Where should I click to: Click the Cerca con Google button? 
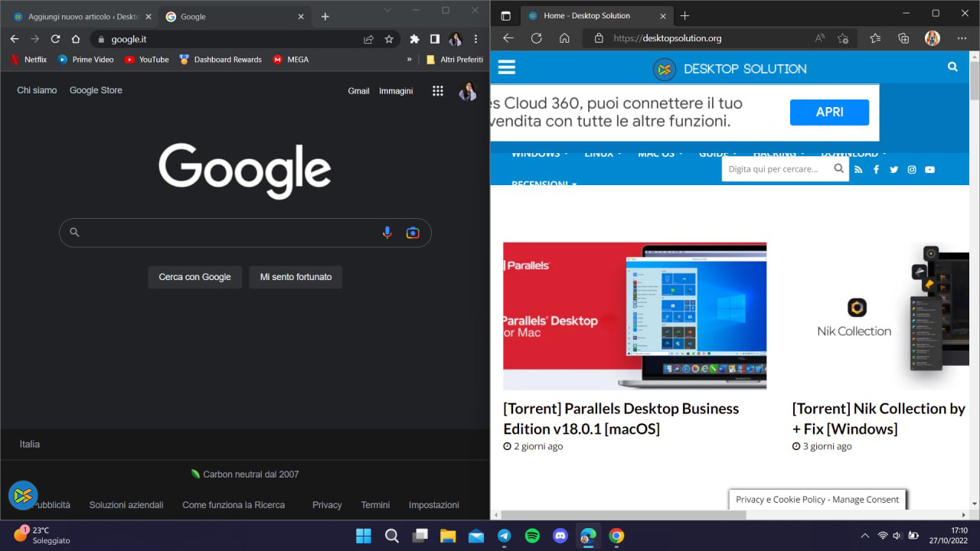point(194,277)
